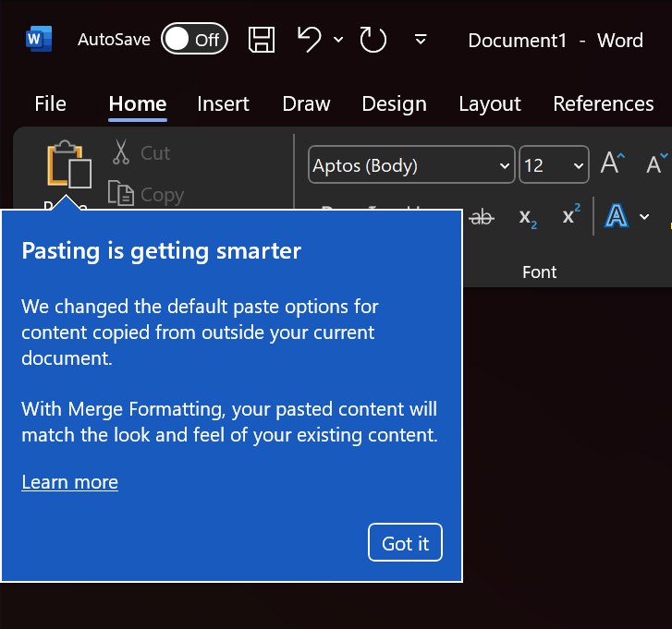Open the Undo history dropdown arrow
672x629 pixels.
pyautogui.click(x=337, y=40)
